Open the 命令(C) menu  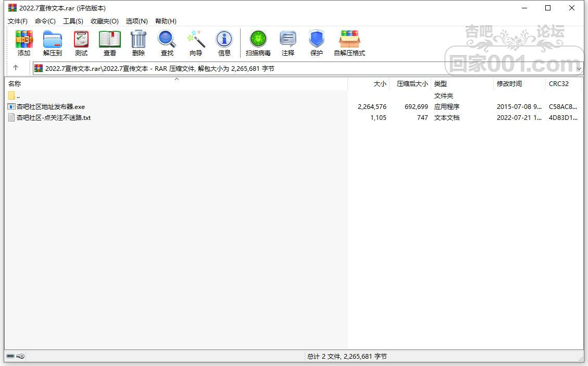(x=45, y=21)
